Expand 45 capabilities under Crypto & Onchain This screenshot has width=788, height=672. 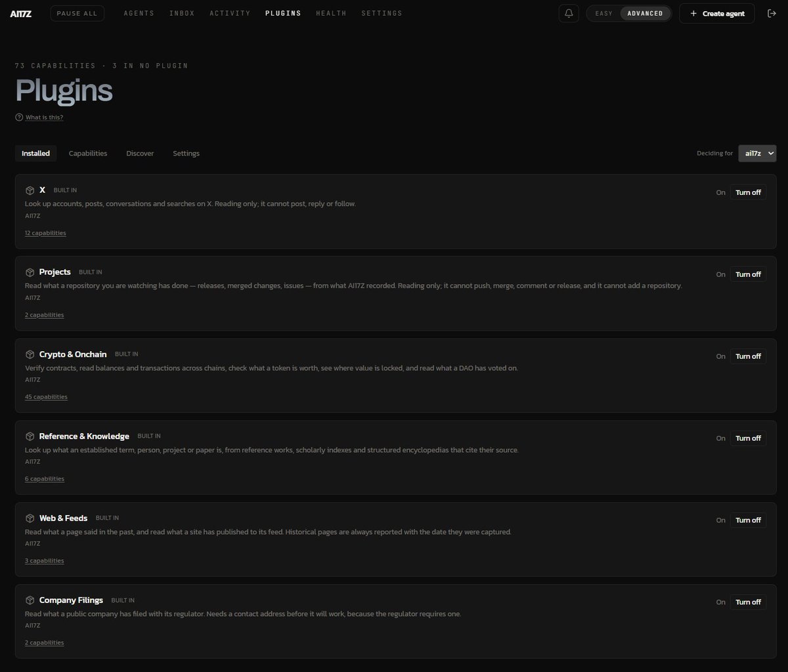click(x=46, y=397)
